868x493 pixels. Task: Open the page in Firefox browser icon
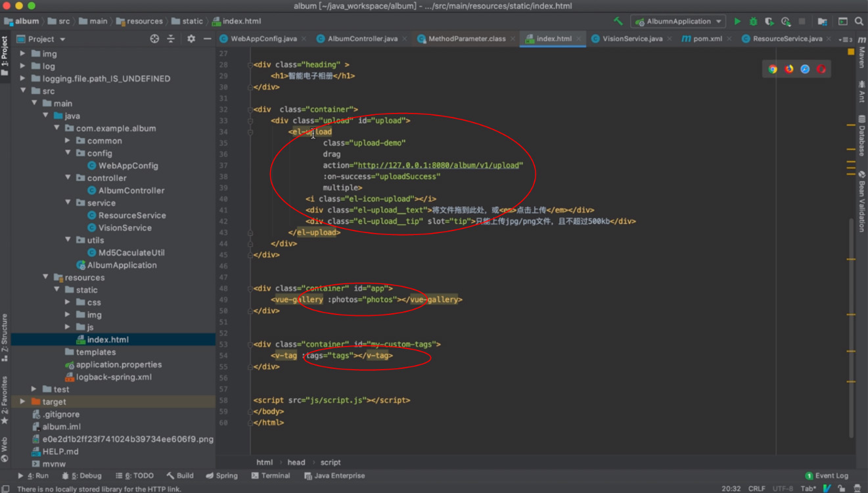788,69
